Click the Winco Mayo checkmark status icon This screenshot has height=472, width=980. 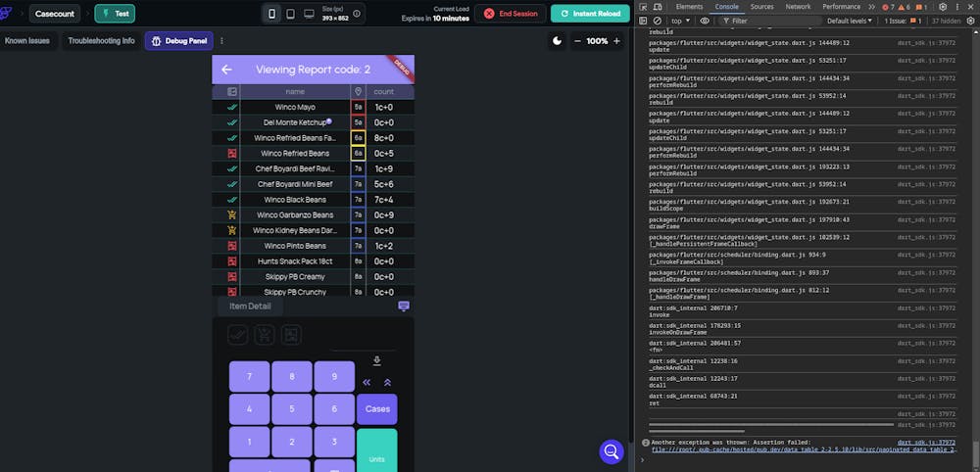tap(232, 108)
